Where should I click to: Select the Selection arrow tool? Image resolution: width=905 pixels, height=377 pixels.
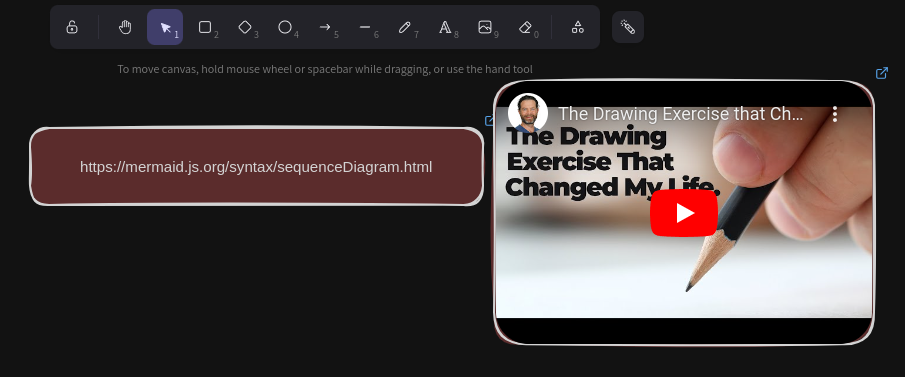pyautogui.click(x=165, y=27)
